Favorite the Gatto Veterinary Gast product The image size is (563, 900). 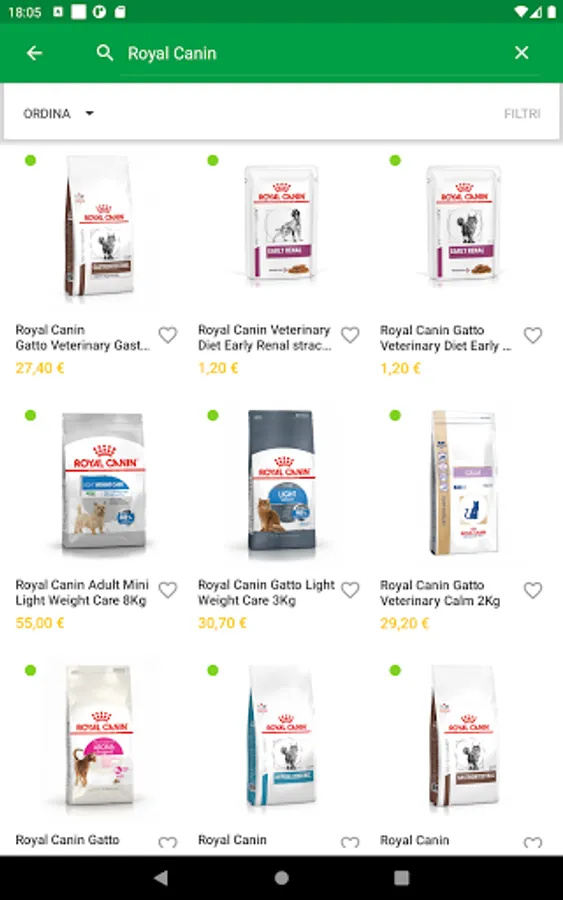[168, 335]
